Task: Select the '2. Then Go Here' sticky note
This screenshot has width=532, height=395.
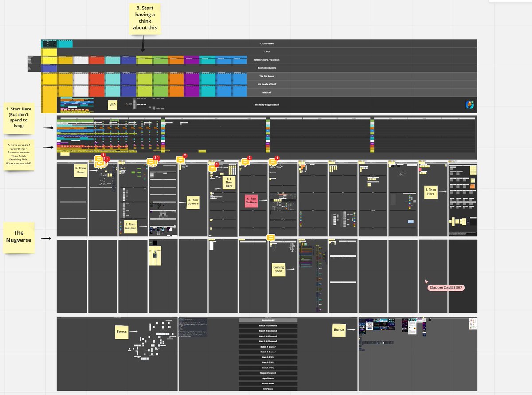Action: point(132,227)
